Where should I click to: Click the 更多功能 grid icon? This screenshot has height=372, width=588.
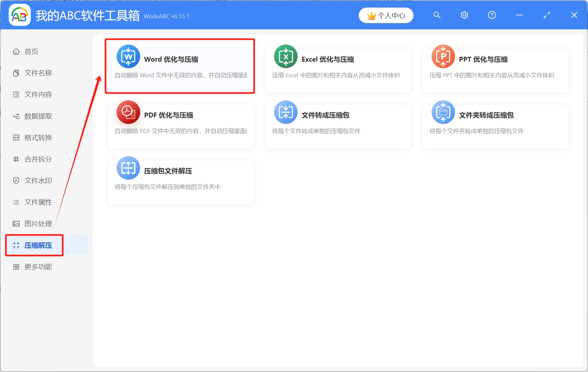tap(16, 267)
